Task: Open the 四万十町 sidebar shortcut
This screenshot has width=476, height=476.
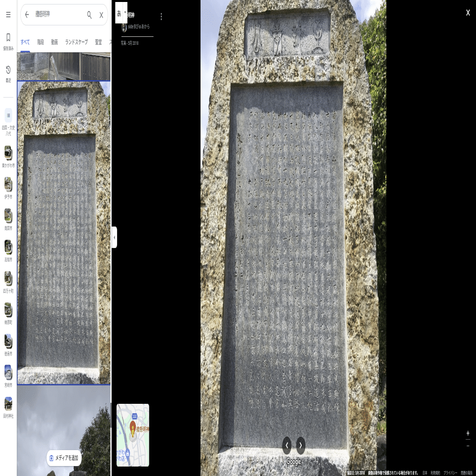Action: [8, 282]
